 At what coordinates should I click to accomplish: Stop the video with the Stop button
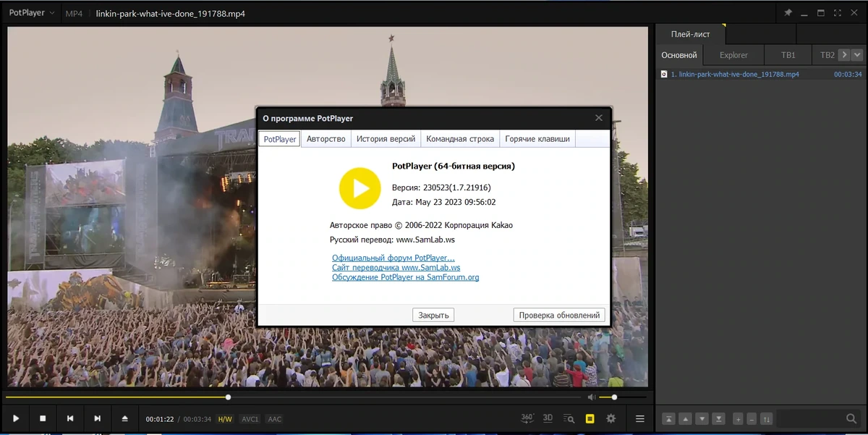click(43, 418)
